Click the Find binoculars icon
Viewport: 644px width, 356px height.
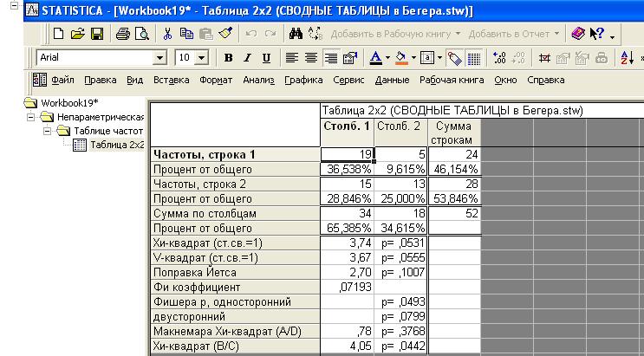(295, 34)
